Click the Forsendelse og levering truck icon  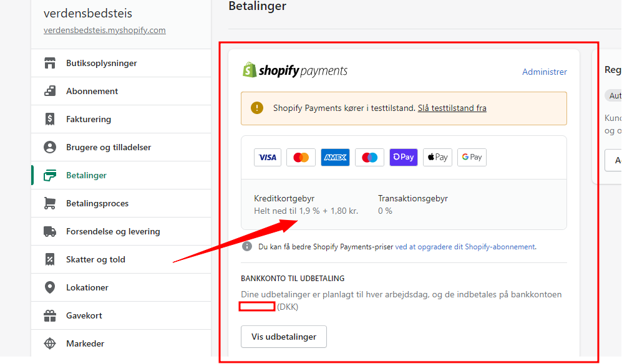tap(49, 231)
